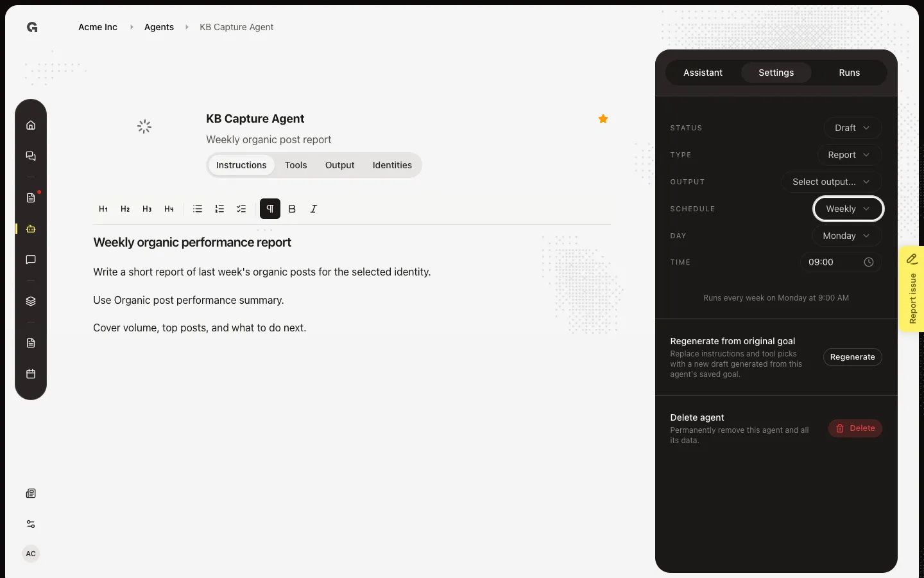Viewport: 924px width, 578px height.
Task: Open the document icon with red notification dot
Action: [x=31, y=198]
